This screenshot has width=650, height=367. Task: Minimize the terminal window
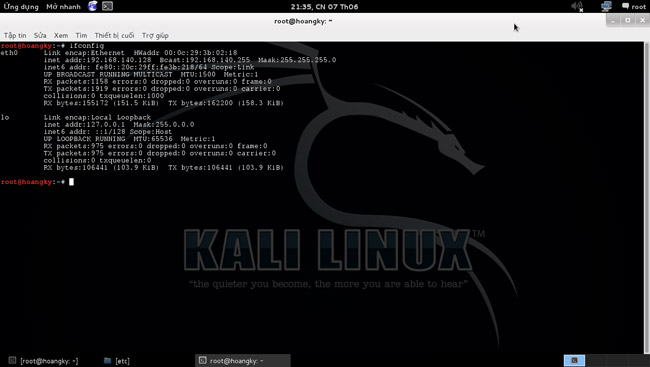(613, 20)
